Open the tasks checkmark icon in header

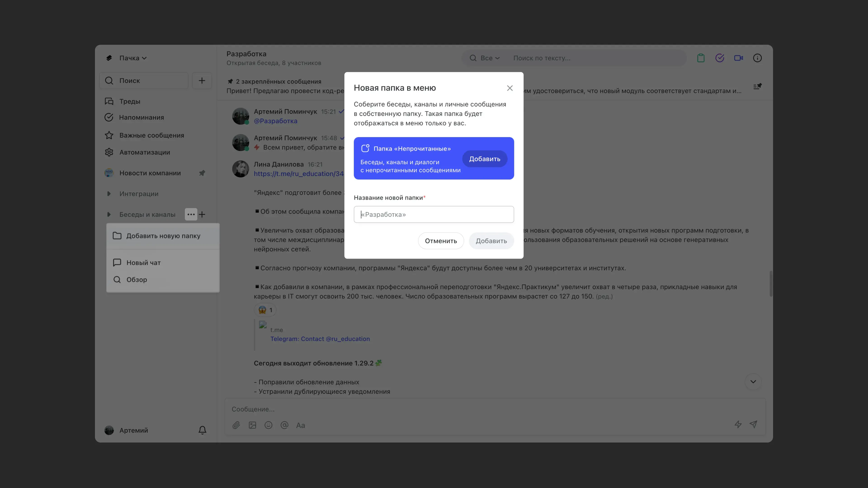(x=719, y=58)
